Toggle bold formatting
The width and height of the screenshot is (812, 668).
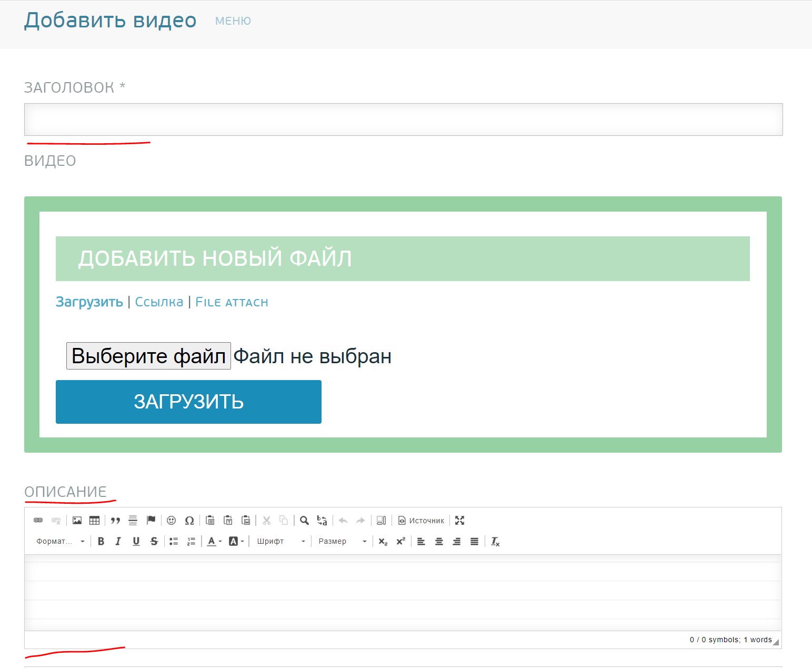[x=101, y=541]
